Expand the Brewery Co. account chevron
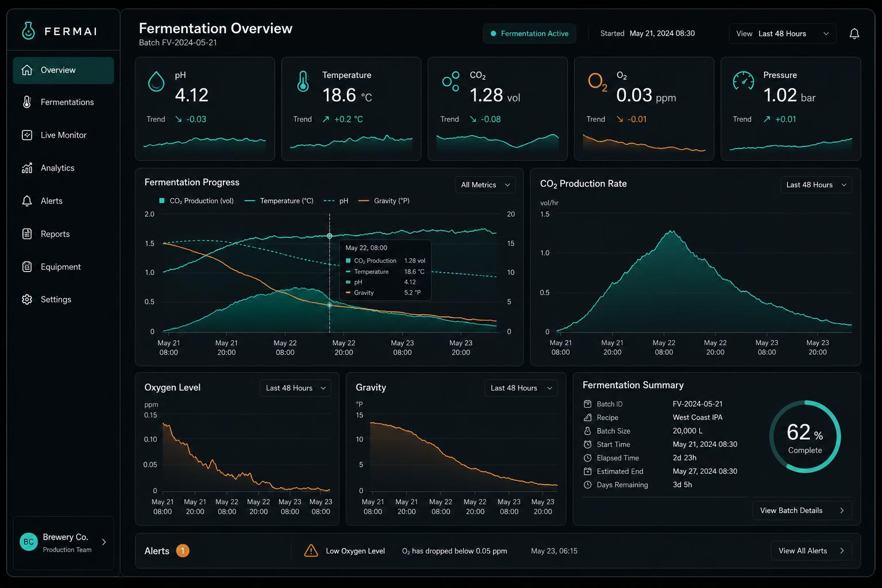882x588 pixels. (104, 542)
